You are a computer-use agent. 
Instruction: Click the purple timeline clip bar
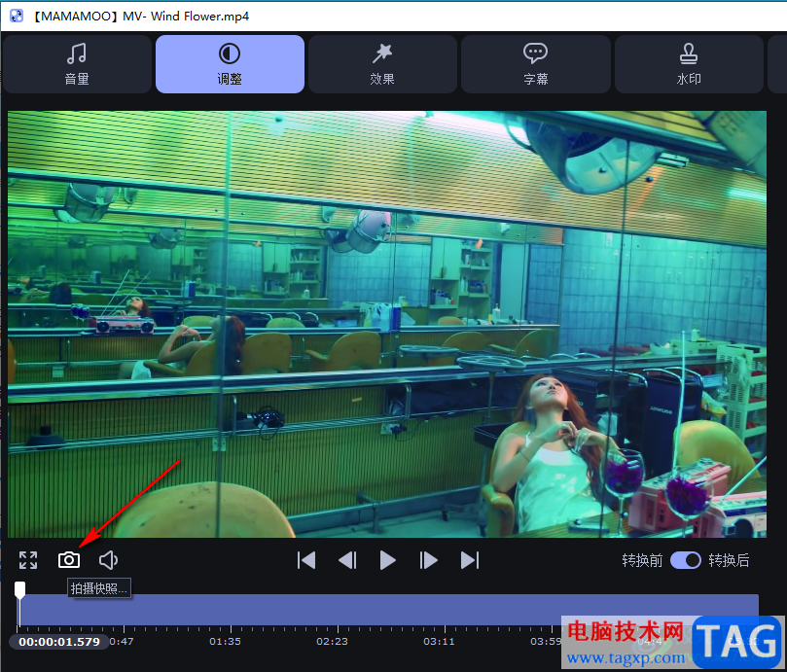388,610
